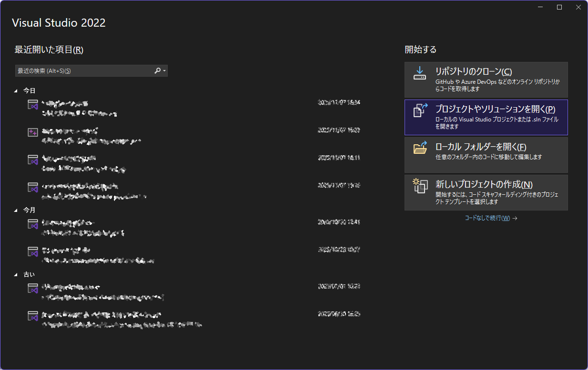588x370 pixels.
Task: Focus the 最近の検索 (Alt+S) search field
Action: tap(83, 71)
